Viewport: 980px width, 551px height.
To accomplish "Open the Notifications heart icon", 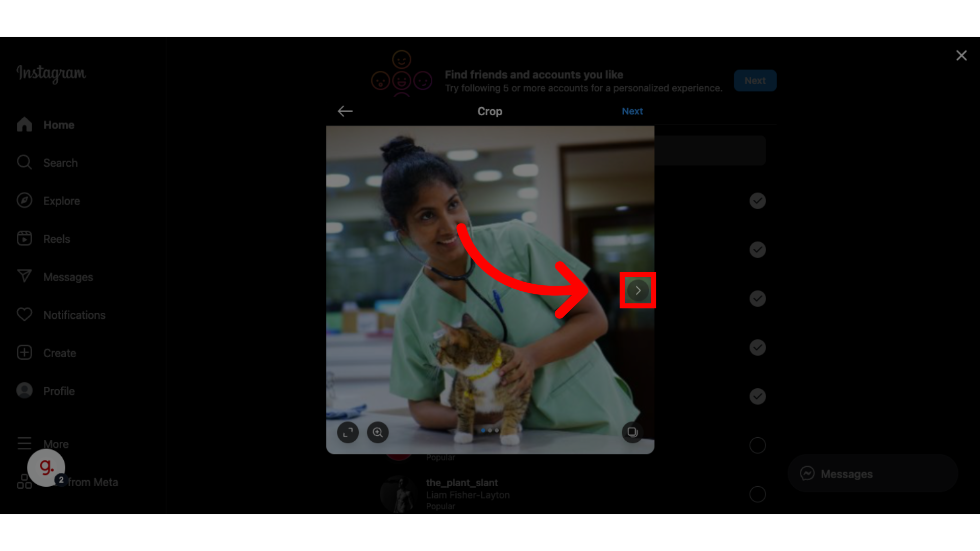I will coord(24,315).
